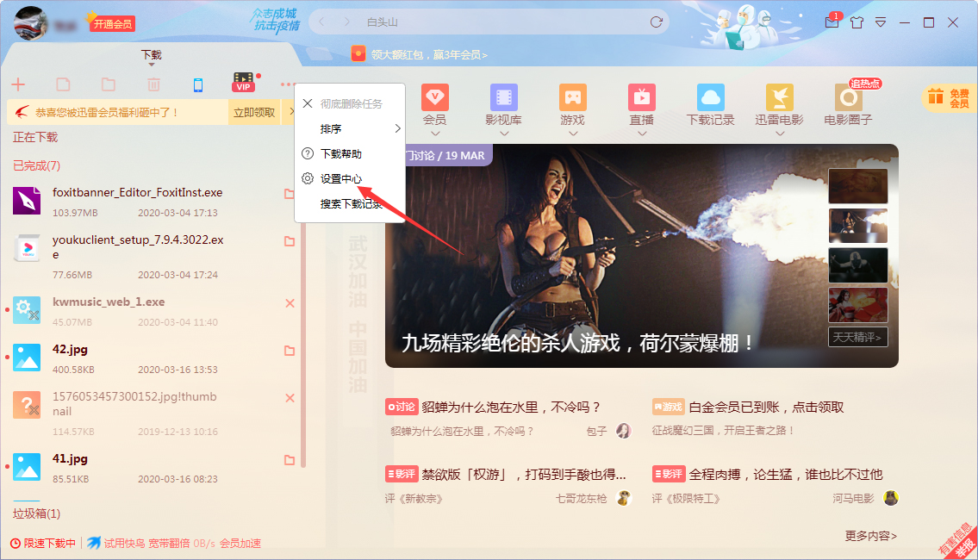Open the trash/delete downloads icon
978x560 pixels.
pos(153,84)
